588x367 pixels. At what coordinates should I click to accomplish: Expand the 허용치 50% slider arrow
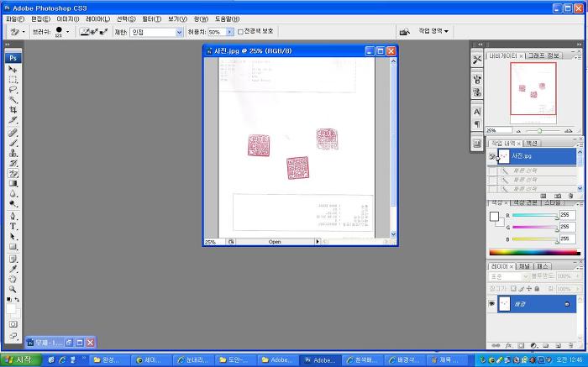229,32
